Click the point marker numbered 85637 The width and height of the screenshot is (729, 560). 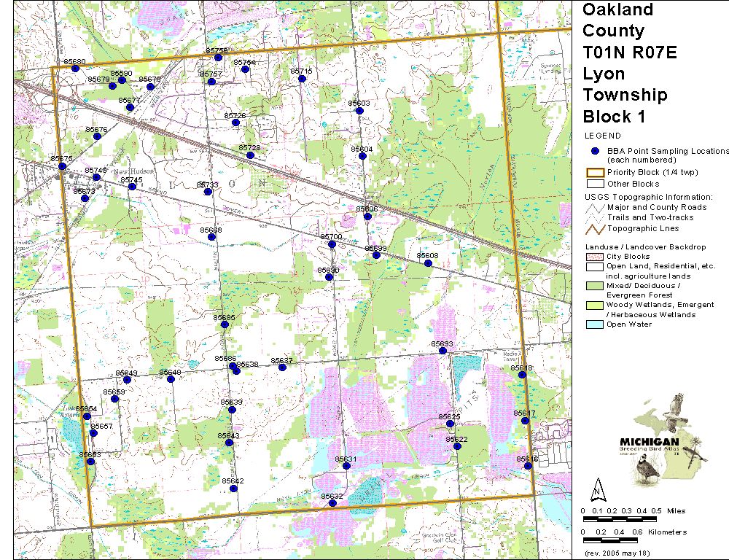coord(282,367)
